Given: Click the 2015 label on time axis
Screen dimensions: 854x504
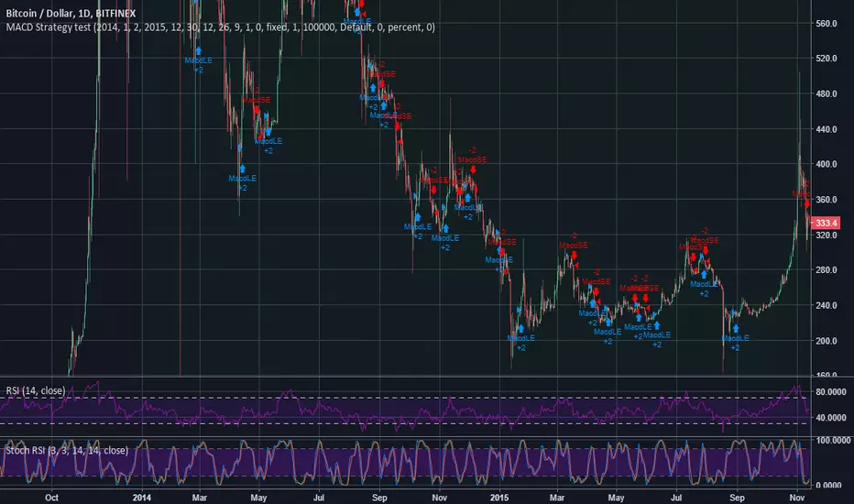Looking at the screenshot, I should pos(498,496).
